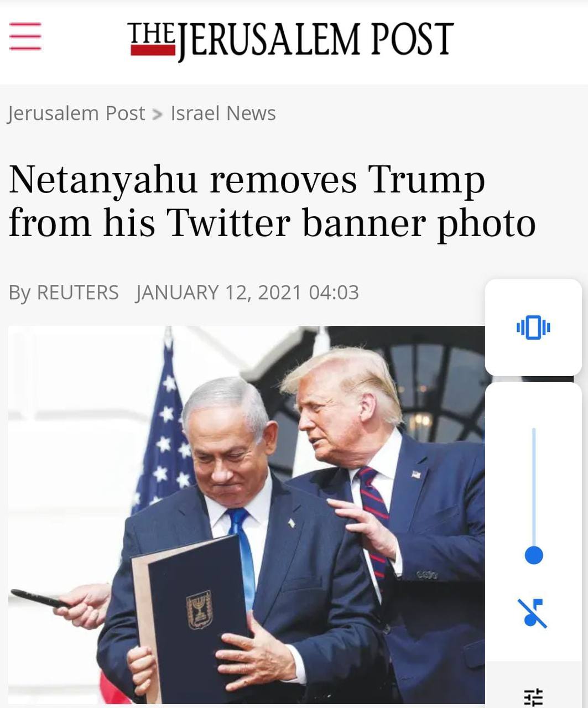Click the red bar under THE in logo
588x708 pixels.
coord(153,50)
